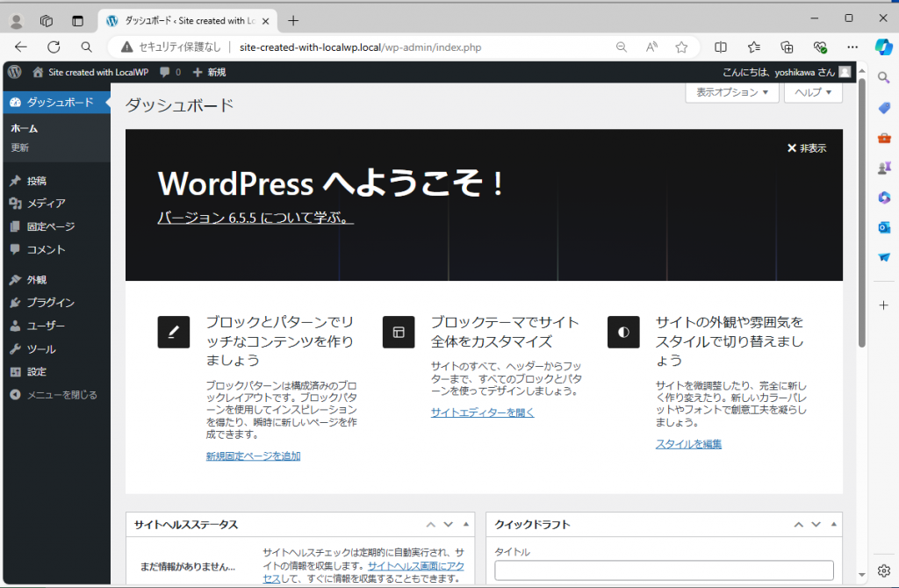Expand the ヘルプ dropdown tab

coord(813,92)
